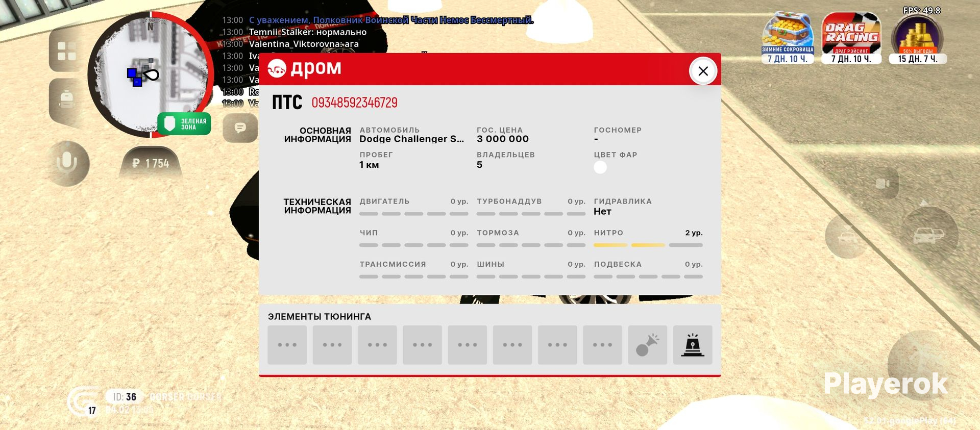Open the grid menu icon
This screenshot has width=980, height=430.
[x=67, y=51]
